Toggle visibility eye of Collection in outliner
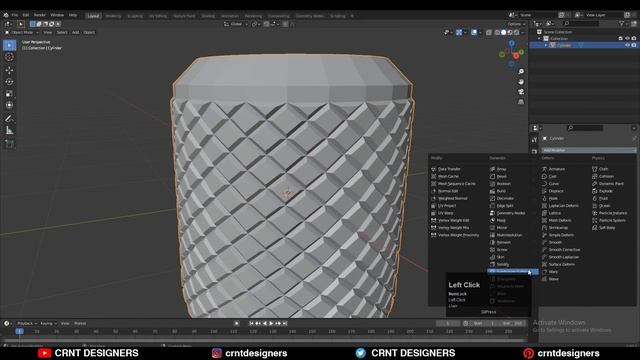640x360 pixels. point(627,38)
